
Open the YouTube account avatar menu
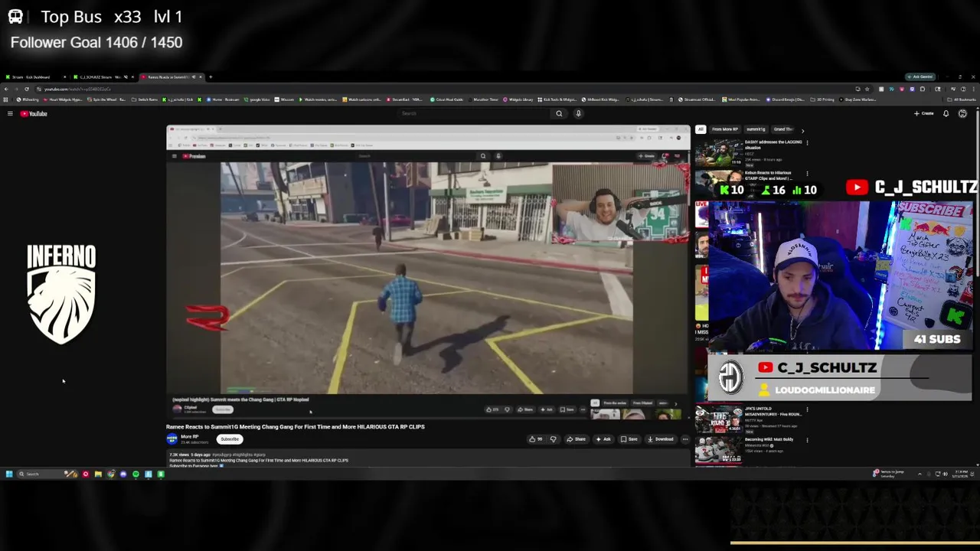pyautogui.click(x=962, y=113)
